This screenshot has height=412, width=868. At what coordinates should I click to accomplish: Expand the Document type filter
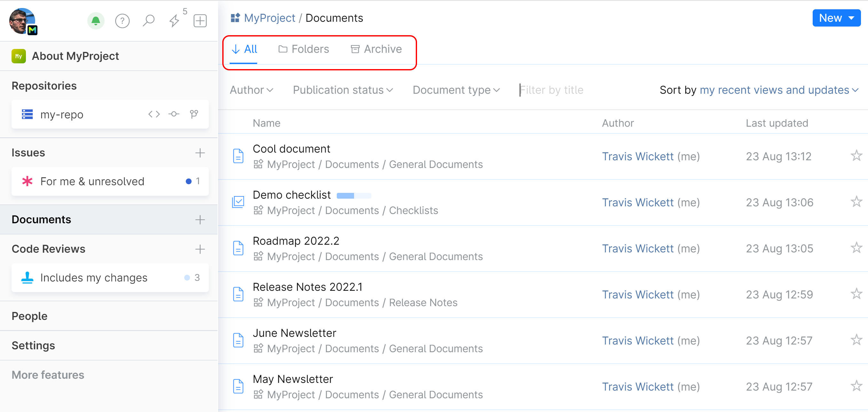coord(456,90)
